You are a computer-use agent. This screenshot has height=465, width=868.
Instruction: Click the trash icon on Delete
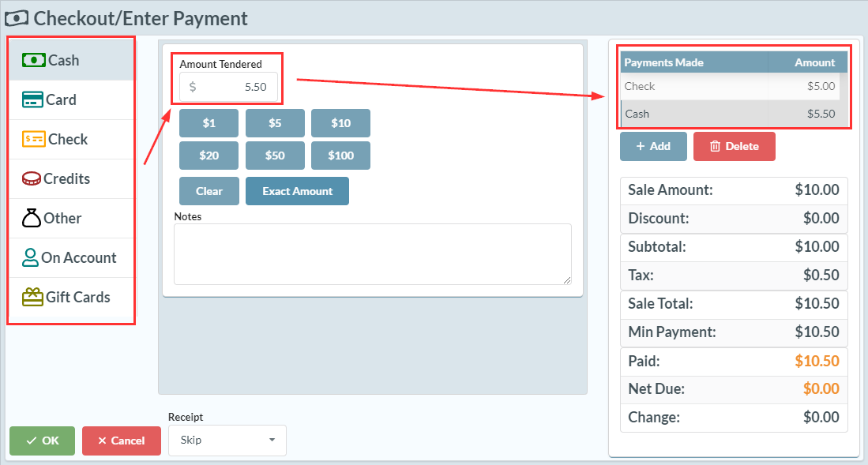[715, 146]
